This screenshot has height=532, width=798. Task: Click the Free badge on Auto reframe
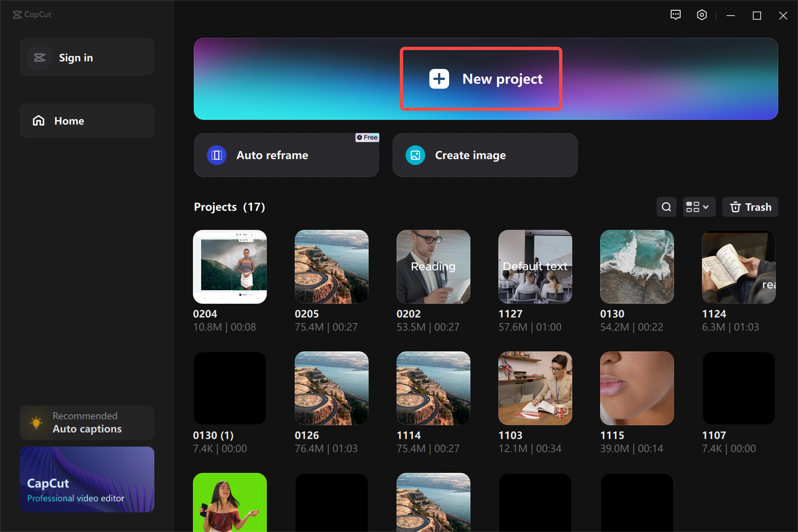click(x=367, y=137)
